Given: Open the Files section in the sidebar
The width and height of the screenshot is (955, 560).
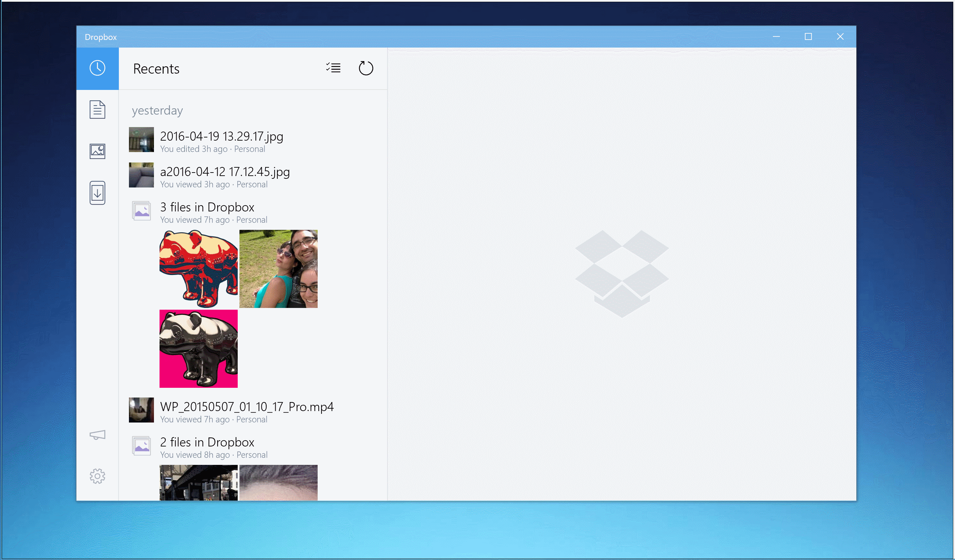Looking at the screenshot, I should coord(97,110).
